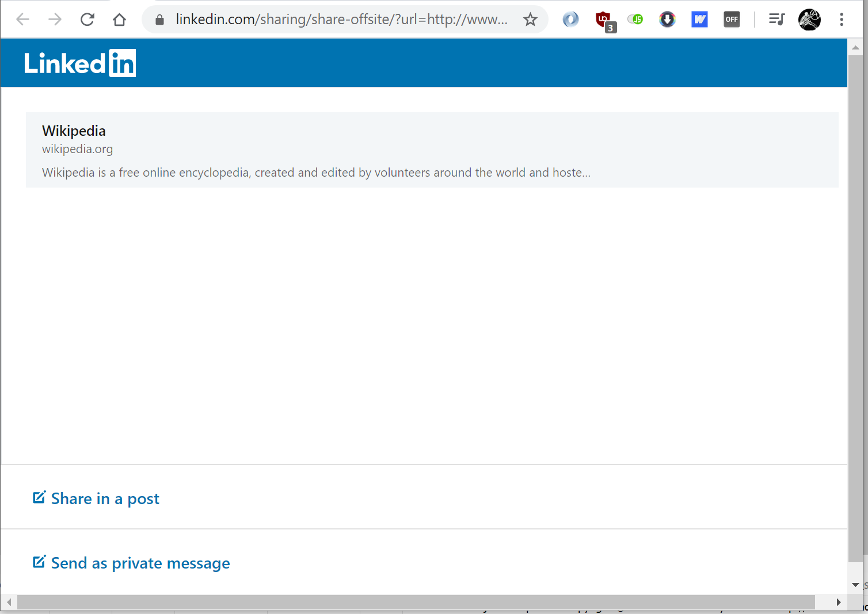This screenshot has height=614, width=868.
Task: Open the media control playlist icon
Action: pos(776,20)
